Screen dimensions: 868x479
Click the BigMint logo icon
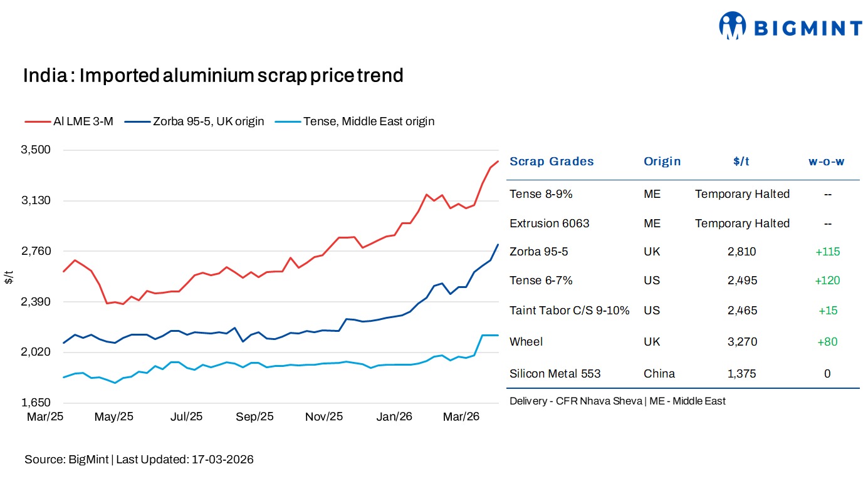732,26
